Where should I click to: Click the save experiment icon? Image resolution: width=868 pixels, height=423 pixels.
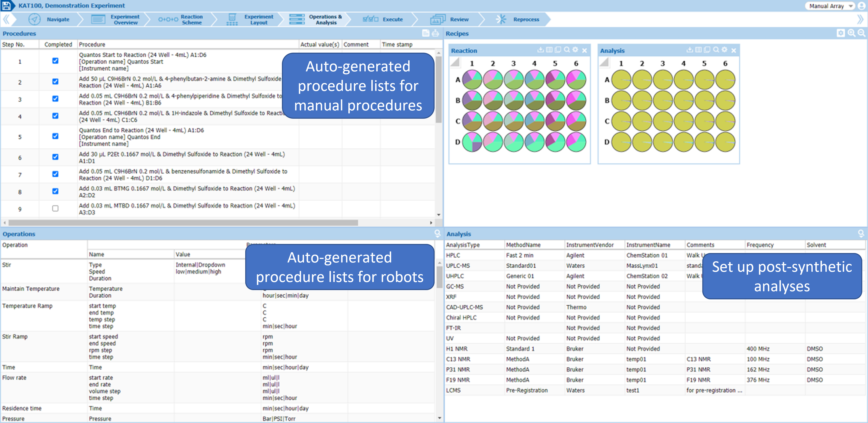click(x=6, y=5)
